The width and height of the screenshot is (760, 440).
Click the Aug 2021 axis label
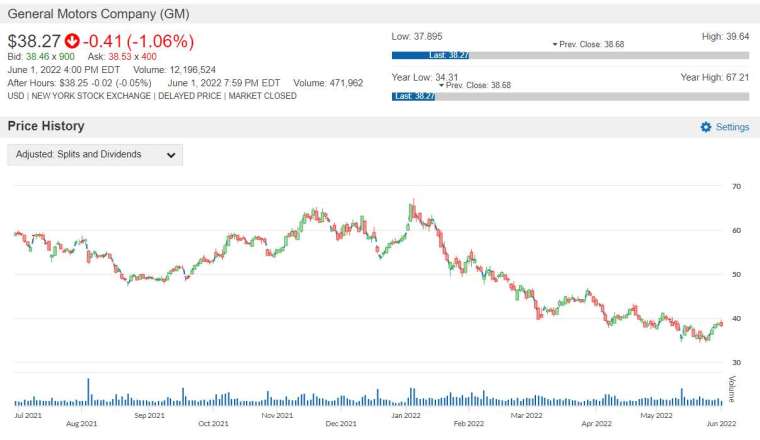[81, 424]
